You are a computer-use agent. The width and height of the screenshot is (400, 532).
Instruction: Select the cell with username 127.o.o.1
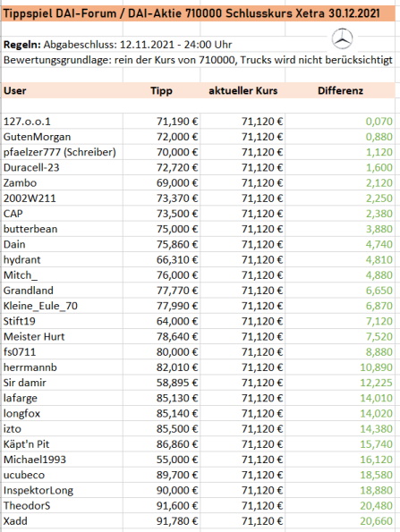[x=62, y=121]
